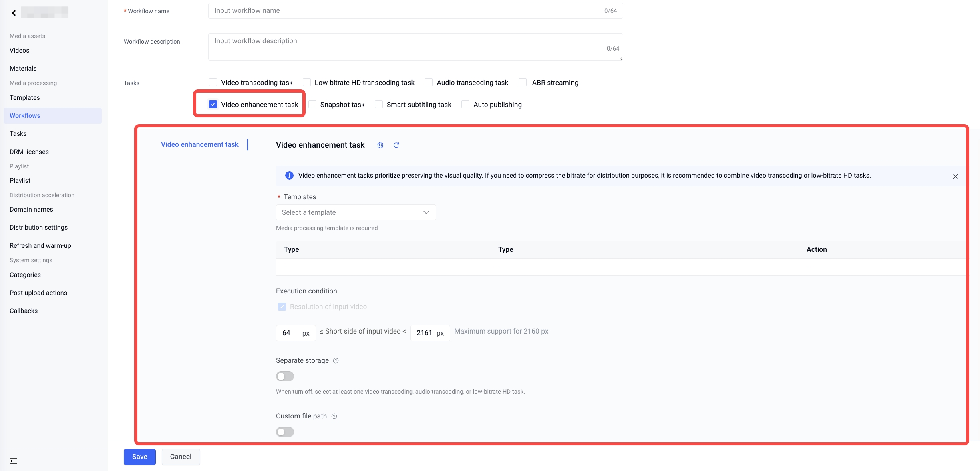This screenshot has height=471, width=980.
Task: Click Separate storage help icon
Action: click(x=336, y=361)
